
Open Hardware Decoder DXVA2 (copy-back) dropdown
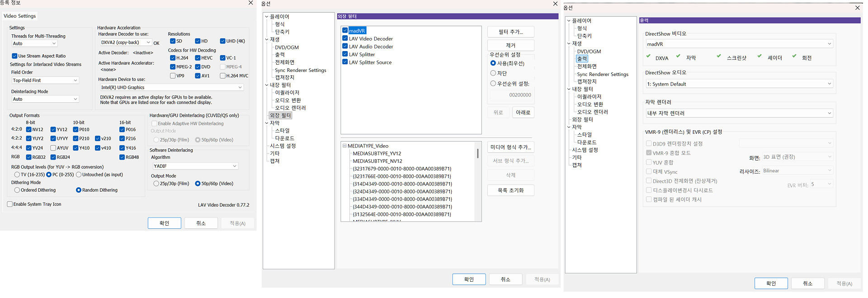click(126, 43)
